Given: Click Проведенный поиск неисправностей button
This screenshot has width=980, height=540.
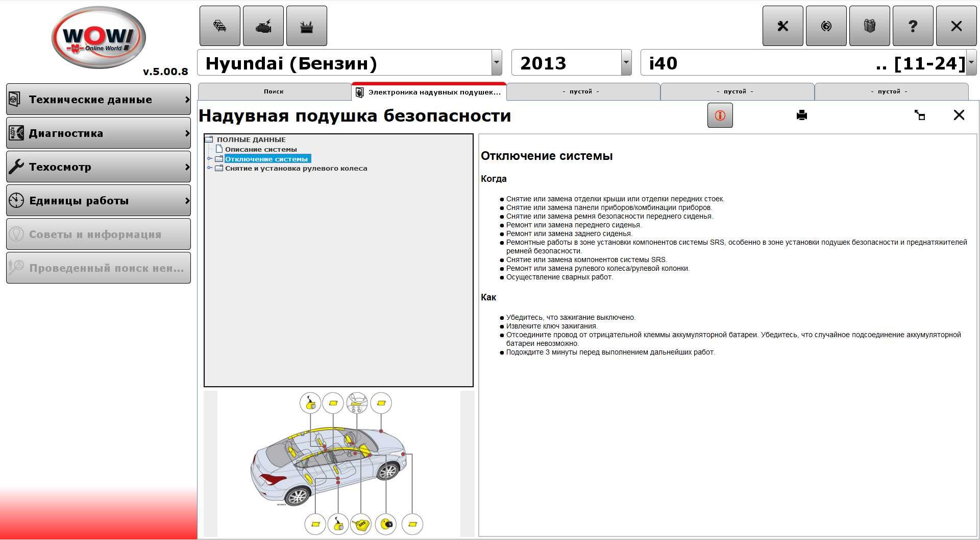Looking at the screenshot, I should [99, 268].
